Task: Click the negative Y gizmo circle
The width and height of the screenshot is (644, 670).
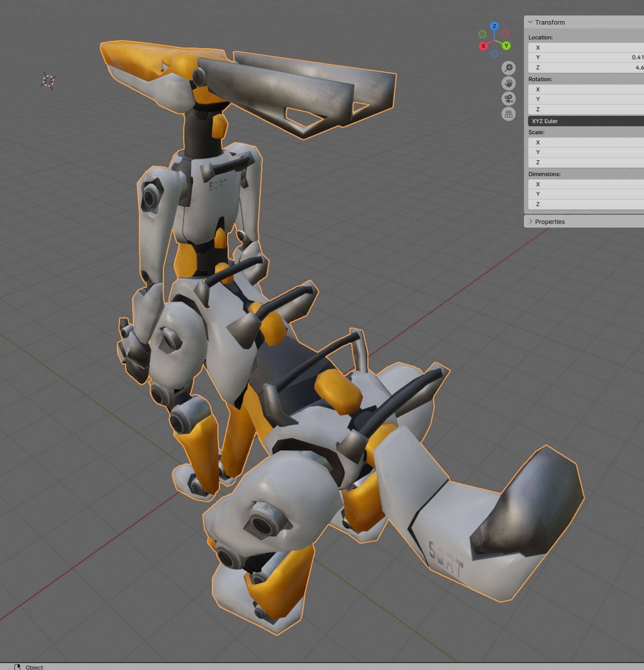Action: (x=482, y=34)
